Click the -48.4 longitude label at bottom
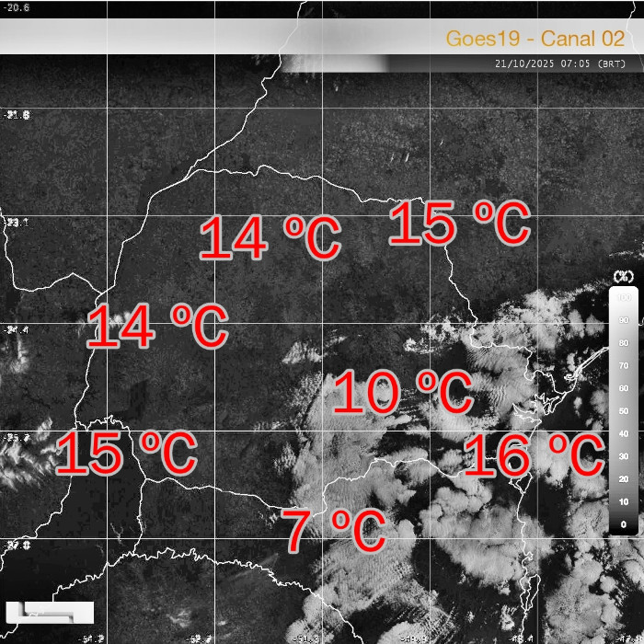644x644 pixels. (522, 638)
